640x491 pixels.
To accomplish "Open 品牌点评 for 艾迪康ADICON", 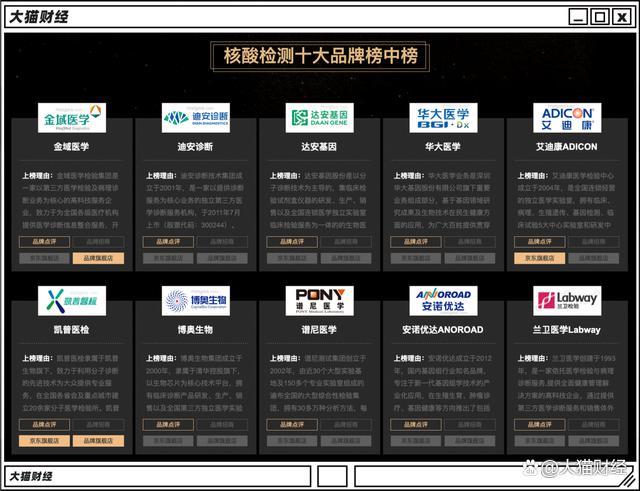I will 540,242.
